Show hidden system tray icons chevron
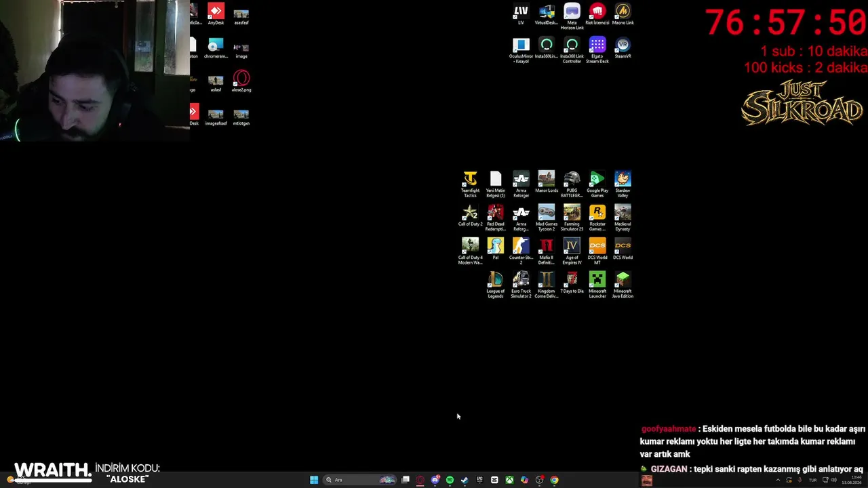Screen dimensions: 868x488 click(x=778, y=480)
